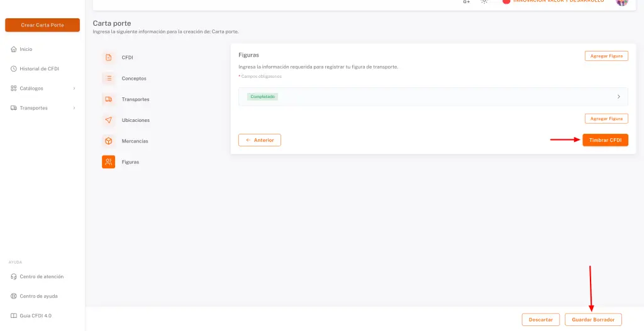Image resolution: width=644 pixels, height=331 pixels.
Task: Select the Conceptos list icon
Action: 108,79
